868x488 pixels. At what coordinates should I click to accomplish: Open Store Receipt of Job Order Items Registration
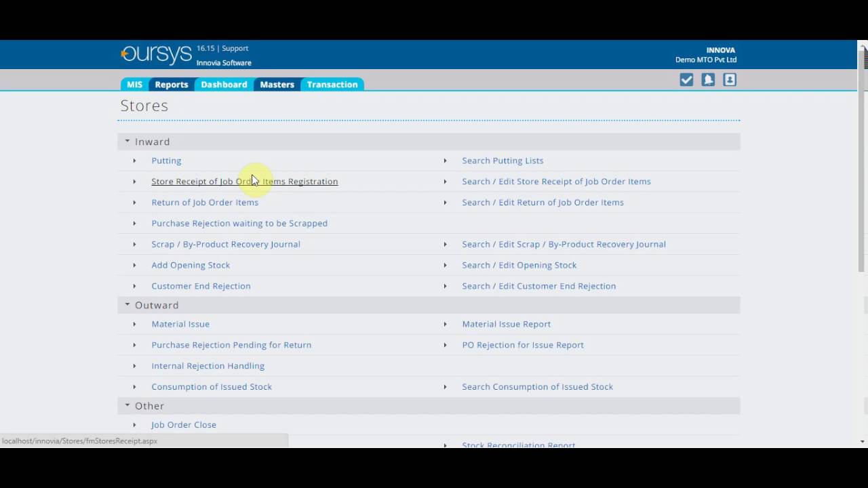pos(245,182)
